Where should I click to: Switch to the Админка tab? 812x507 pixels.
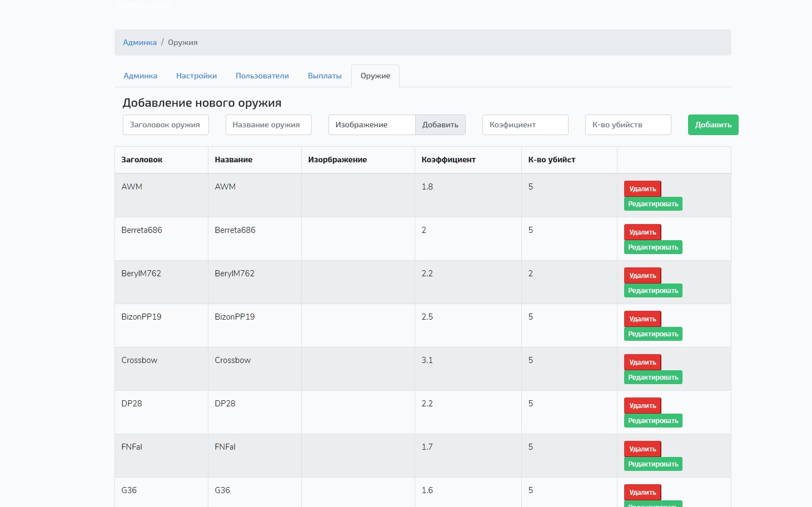click(140, 76)
